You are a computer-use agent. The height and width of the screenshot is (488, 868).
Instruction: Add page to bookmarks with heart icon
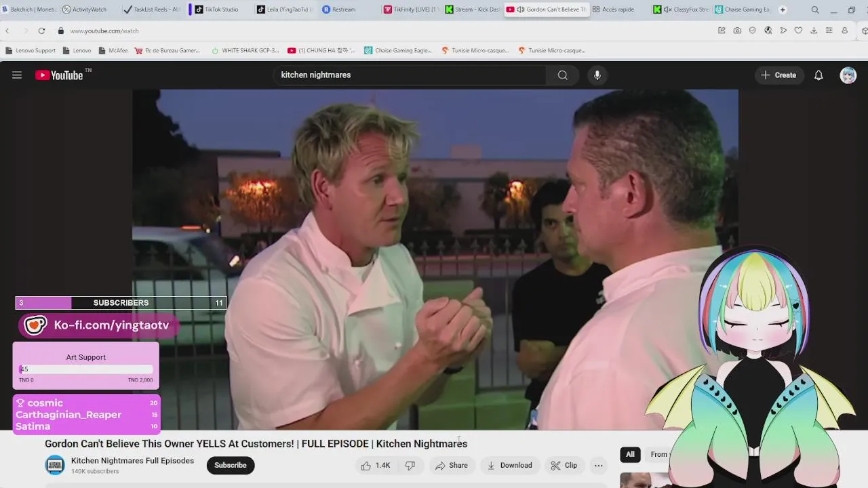pyautogui.click(x=798, y=30)
